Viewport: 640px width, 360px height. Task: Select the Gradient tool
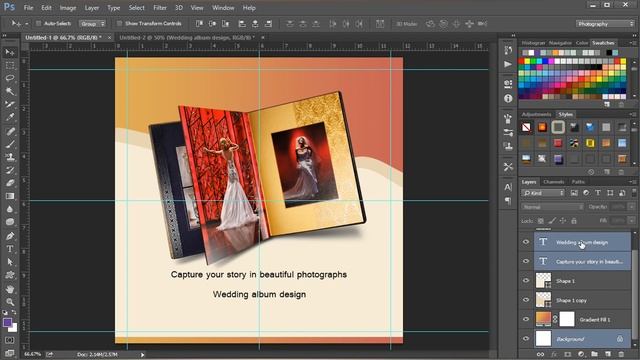pyautogui.click(x=10, y=196)
